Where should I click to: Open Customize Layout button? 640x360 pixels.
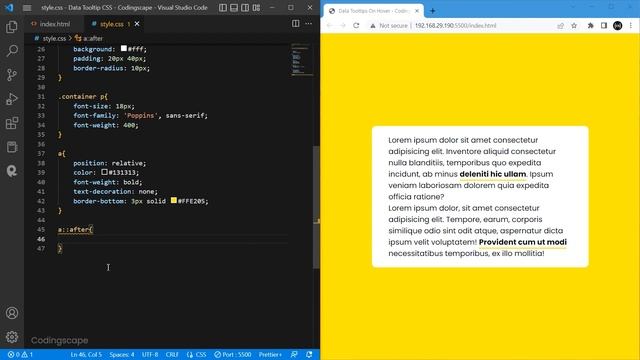click(256, 7)
